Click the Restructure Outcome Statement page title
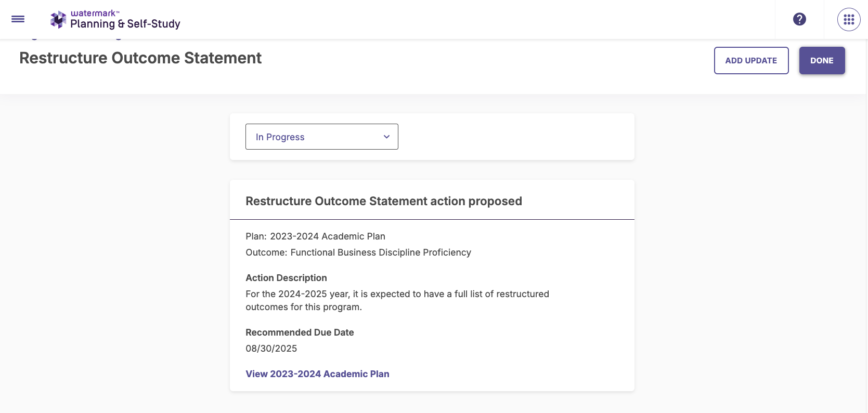 point(140,58)
